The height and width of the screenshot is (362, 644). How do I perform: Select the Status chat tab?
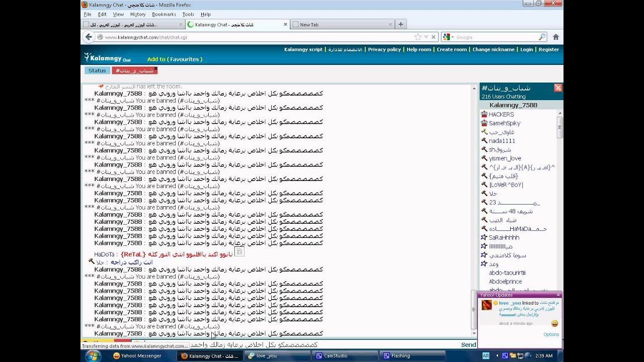(x=97, y=70)
